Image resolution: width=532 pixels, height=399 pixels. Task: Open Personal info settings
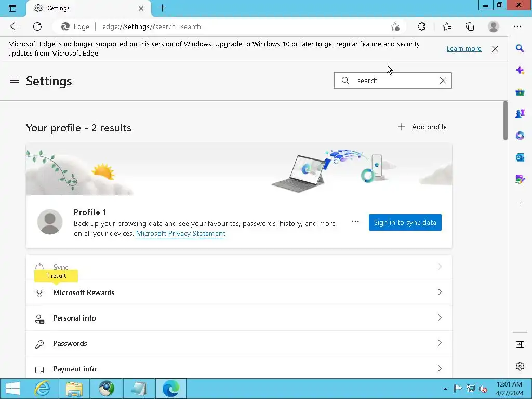[239, 318]
